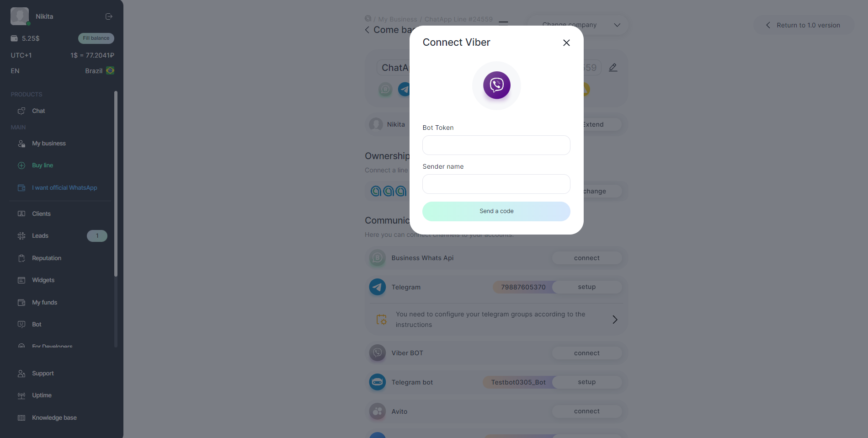This screenshot has width=868, height=438.
Task: Expand the Change company dropdown
Action: (x=617, y=25)
